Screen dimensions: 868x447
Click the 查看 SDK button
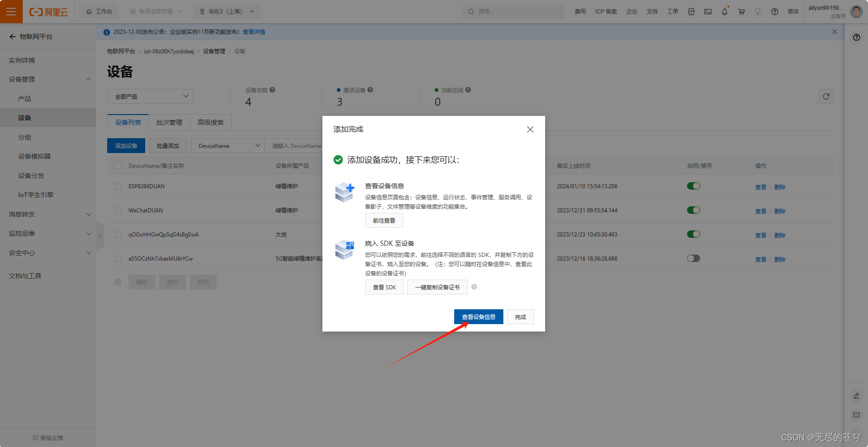click(384, 287)
